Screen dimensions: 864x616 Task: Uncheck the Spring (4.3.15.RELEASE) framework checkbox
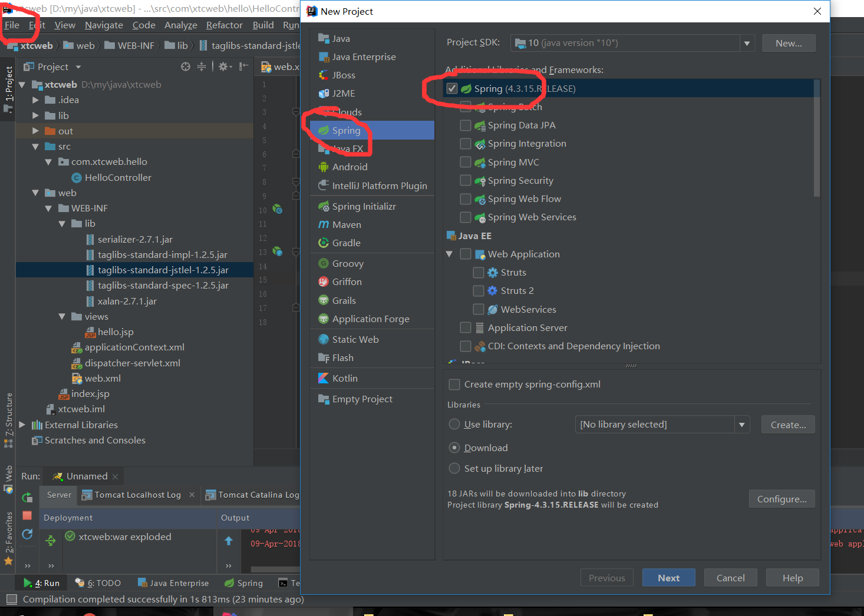click(x=452, y=88)
